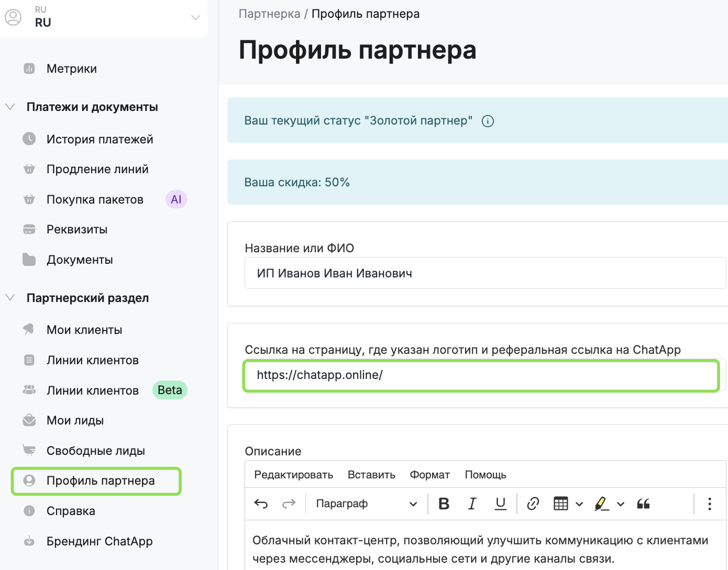Screen dimensions: 728x570
Task: Click the redo arrow in editor
Action: pos(289,504)
